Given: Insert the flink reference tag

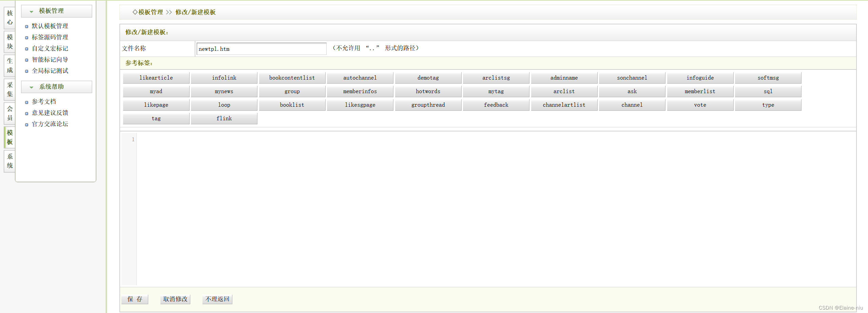Looking at the screenshot, I should point(224,119).
